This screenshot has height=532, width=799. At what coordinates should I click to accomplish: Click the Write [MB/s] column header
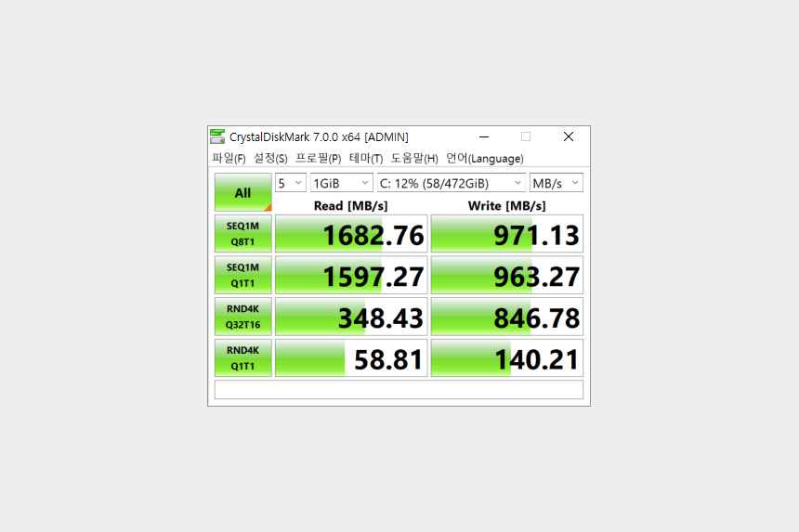[506, 206]
